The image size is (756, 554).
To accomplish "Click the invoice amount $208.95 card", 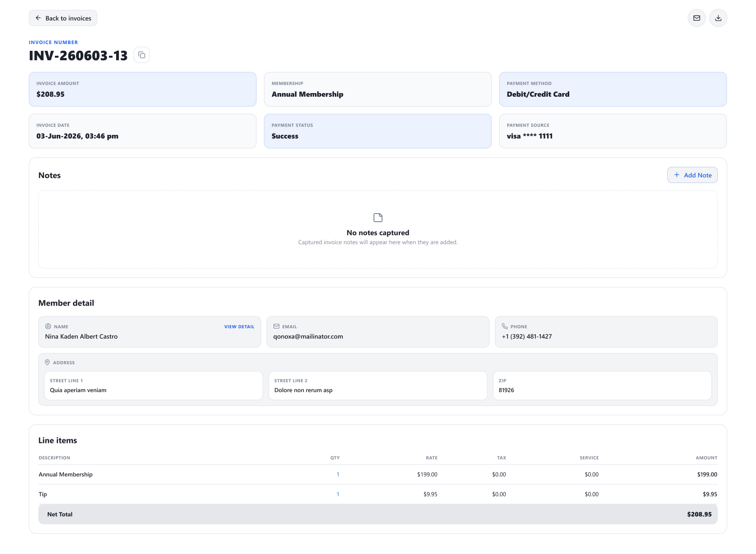I will coord(143,89).
